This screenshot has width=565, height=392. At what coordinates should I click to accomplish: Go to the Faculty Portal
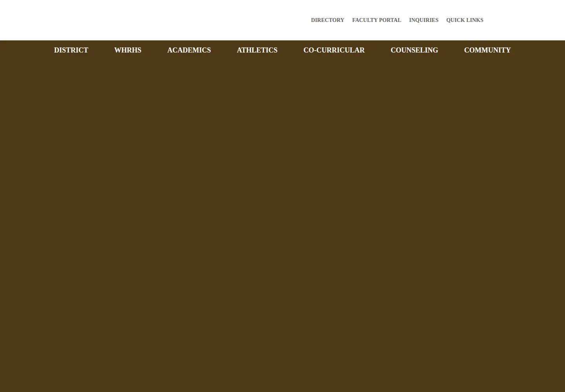(376, 20)
